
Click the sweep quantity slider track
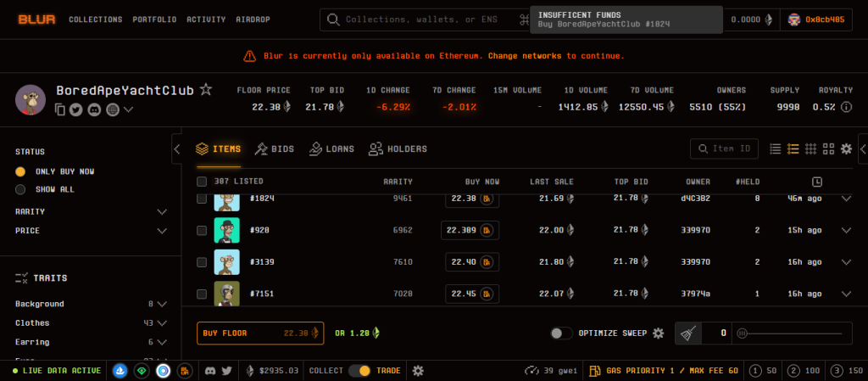pyautogui.click(x=792, y=333)
